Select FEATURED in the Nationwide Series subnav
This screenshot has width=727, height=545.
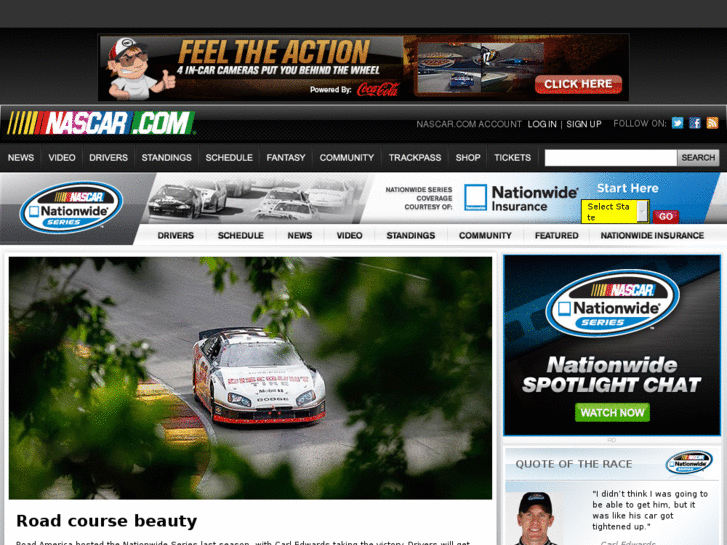pyautogui.click(x=557, y=235)
